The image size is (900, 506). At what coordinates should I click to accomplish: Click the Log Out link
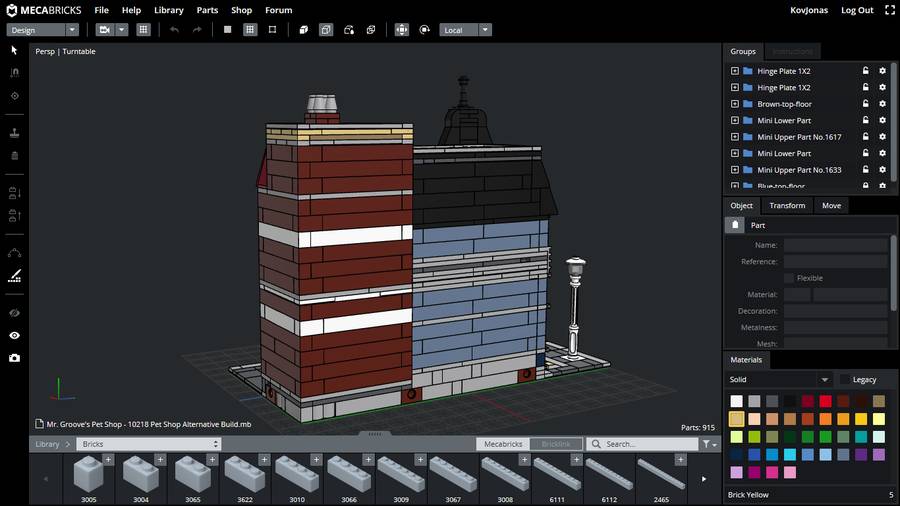click(x=857, y=10)
